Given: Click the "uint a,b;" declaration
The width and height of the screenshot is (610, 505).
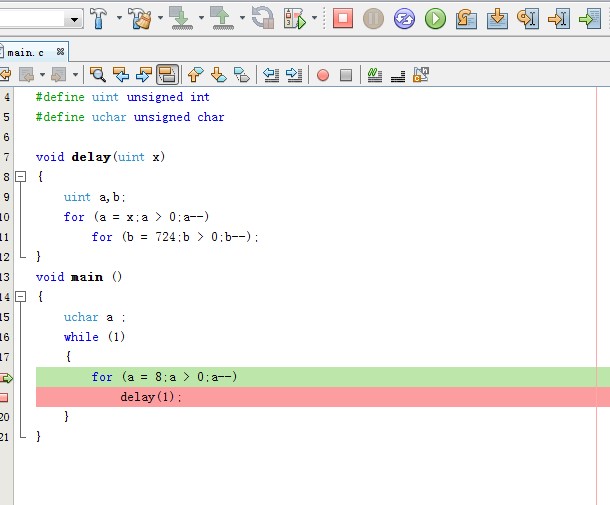Looking at the screenshot, I should [95, 197].
